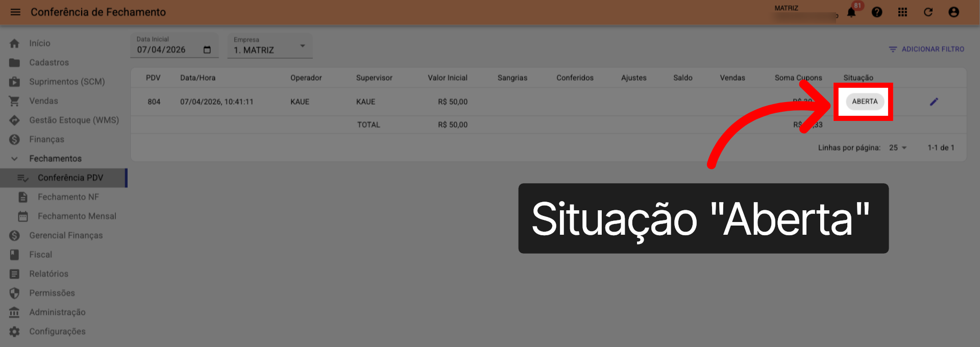Click the Finanças dollar icon
Screen dimensions: 980x347
(14, 139)
